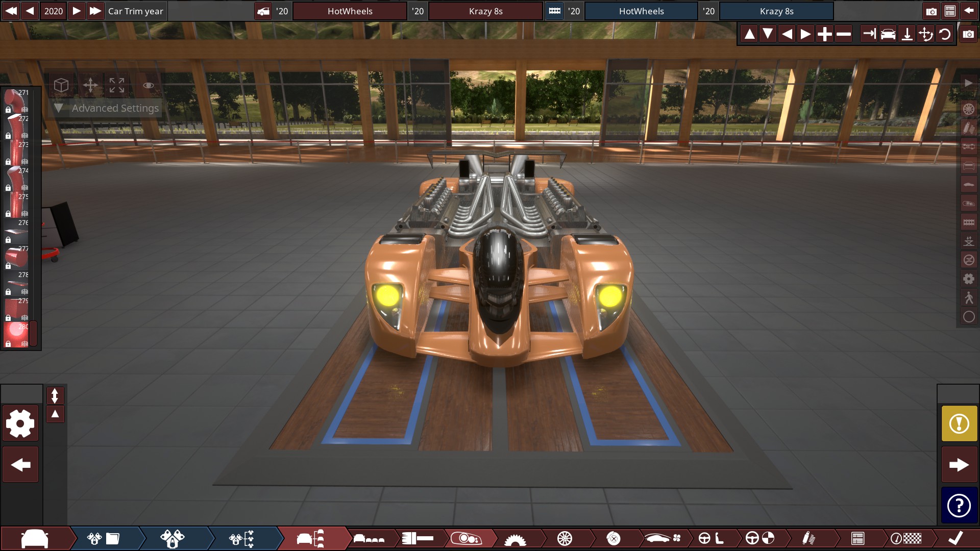Image resolution: width=980 pixels, height=551 pixels.
Task: Expand the right sidebar play arrow
Action: pos(968,83)
